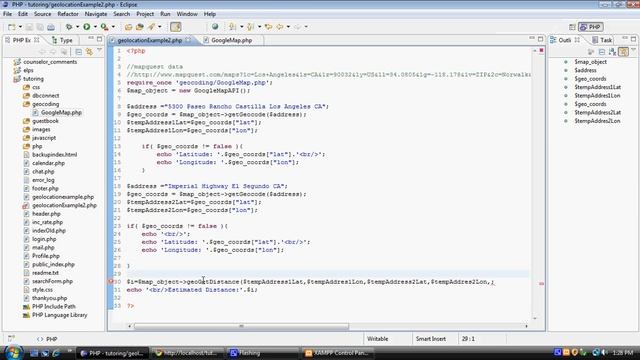640x360 pixels.
Task: Switch to the Flashing taskbar button
Action: [262, 353]
